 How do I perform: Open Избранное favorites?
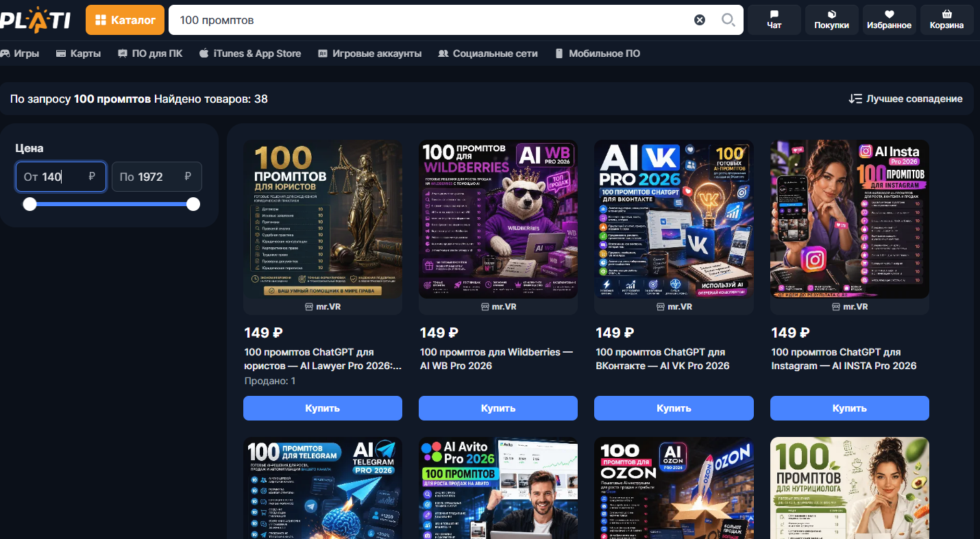click(890, 20)
